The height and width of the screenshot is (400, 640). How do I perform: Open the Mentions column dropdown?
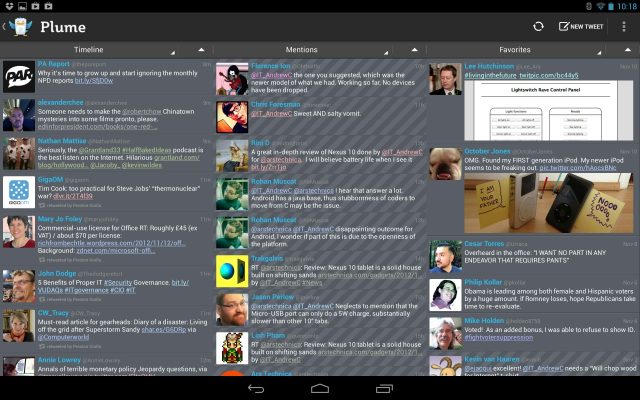point(301,50)
